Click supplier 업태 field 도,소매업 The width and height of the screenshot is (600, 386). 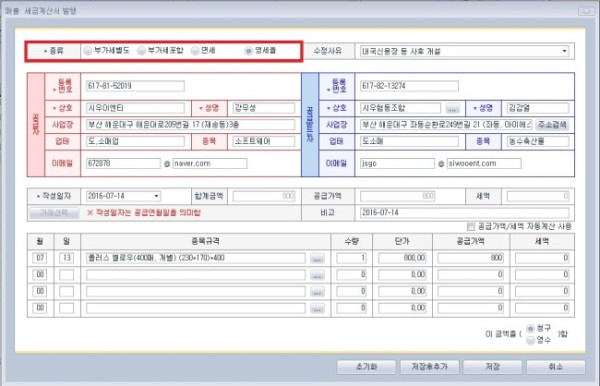[135, 141]
